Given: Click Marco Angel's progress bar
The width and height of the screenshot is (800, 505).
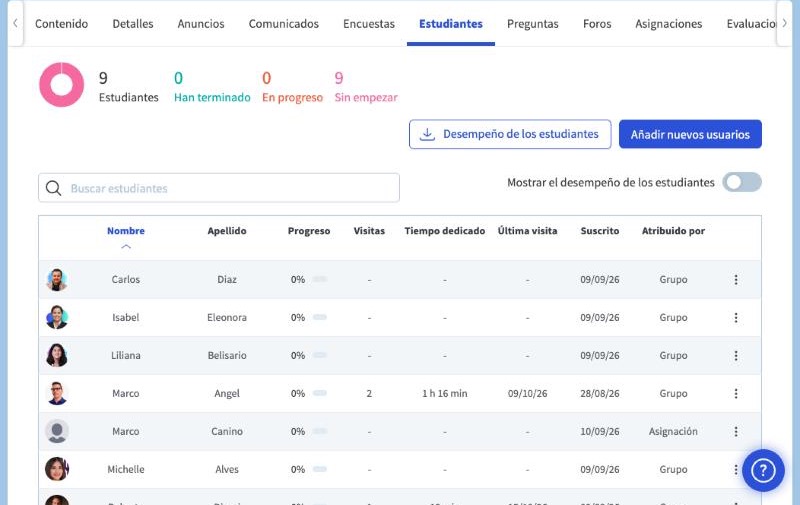Looking at the screenshot, I should coord(320,393).
